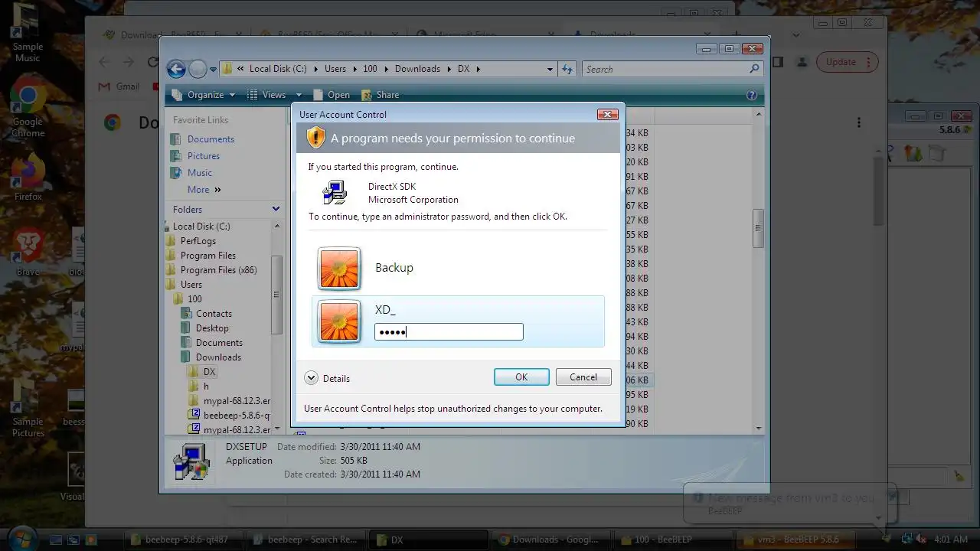Click the Explorer search magnifier icon
This screenshot has height=551, width=980.
pos(755,69)
